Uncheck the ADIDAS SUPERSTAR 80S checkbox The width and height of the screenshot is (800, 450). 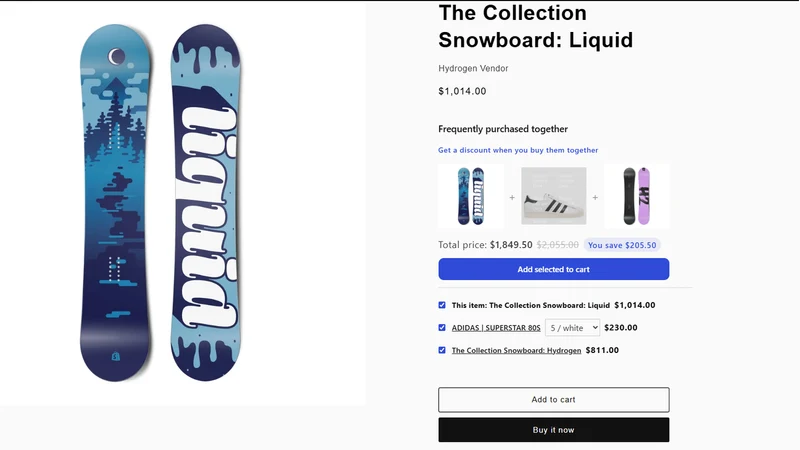point(442,328)
